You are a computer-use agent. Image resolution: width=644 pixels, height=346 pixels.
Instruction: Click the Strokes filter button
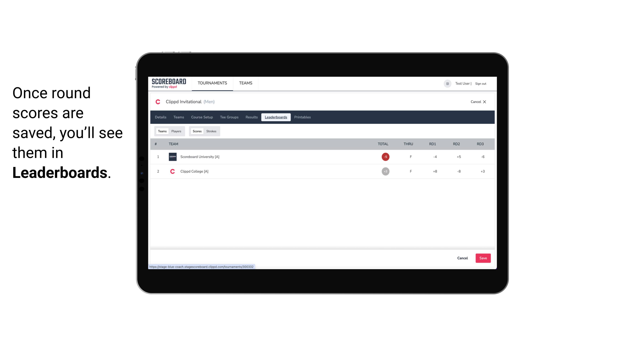(211, 131)
